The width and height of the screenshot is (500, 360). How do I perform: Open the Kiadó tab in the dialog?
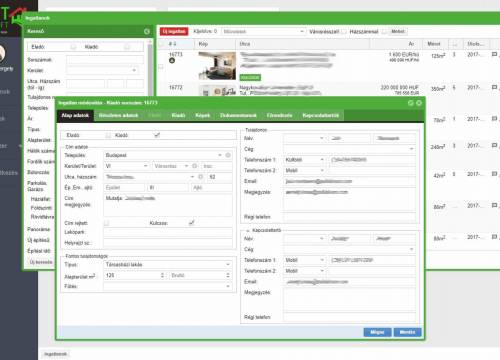(x=178, y=115)
